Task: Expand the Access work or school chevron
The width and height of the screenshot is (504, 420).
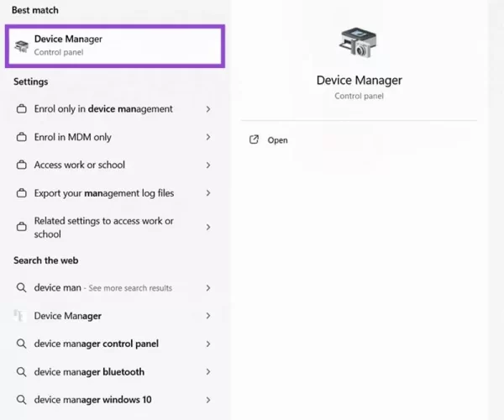Action: [x=208, y=165]
